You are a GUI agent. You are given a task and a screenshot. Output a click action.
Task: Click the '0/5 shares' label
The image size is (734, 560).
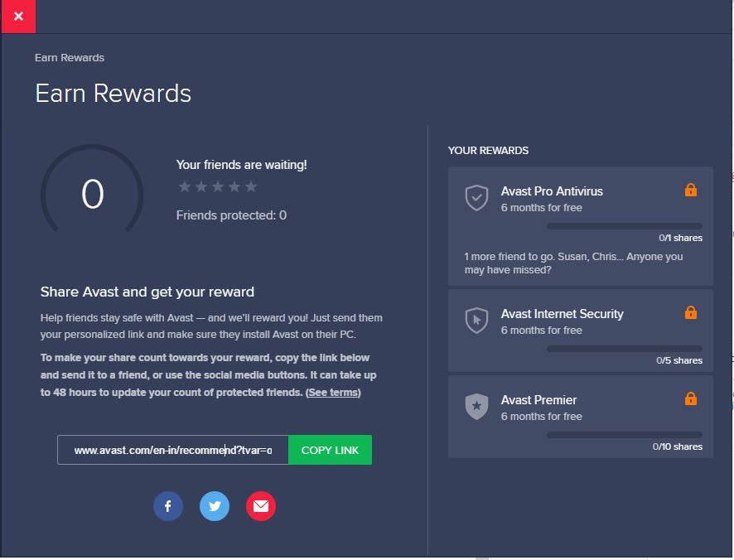point(679,360)
